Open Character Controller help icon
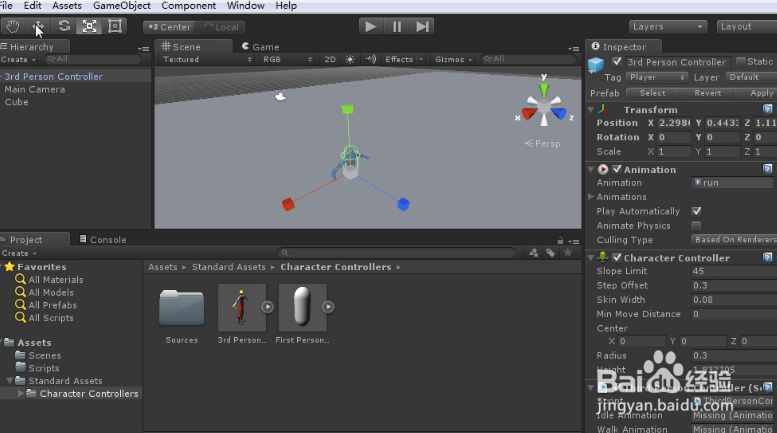 coord(768,257)
